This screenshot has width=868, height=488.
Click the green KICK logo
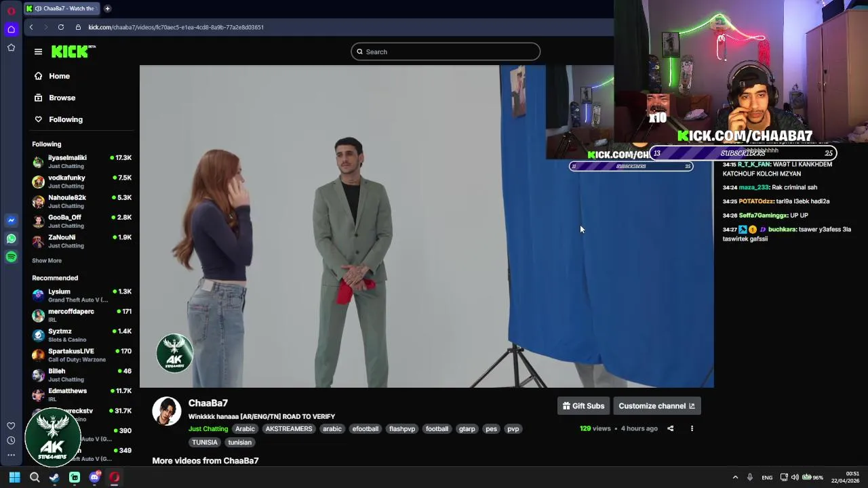click(x=73, y=52)
